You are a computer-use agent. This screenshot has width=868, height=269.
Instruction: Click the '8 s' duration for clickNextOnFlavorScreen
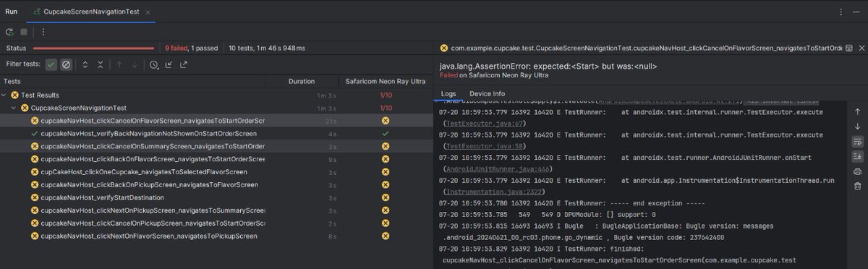[333, 236]
